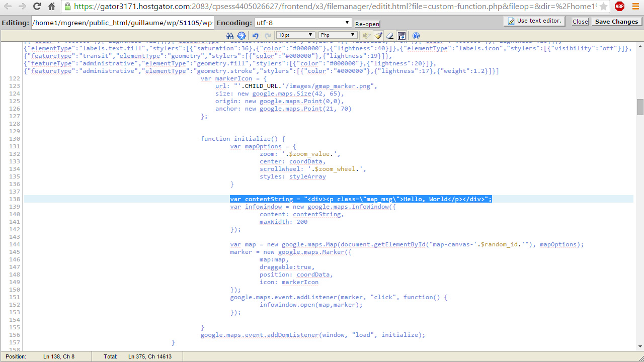
Task: Click the Re-open button
Action: coord(367,24)
